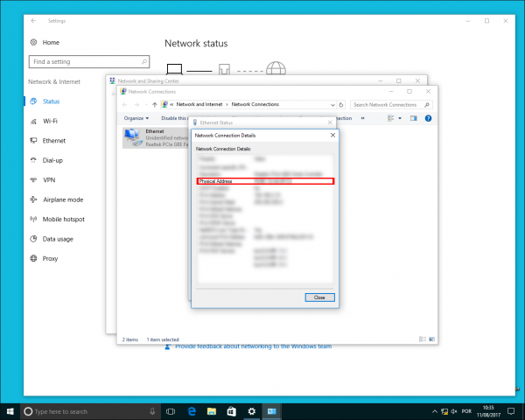Image resolution: width=525 pixels, height=420 pixels.
Task: Show hidden system tray icons
Action: pos(434,411)
